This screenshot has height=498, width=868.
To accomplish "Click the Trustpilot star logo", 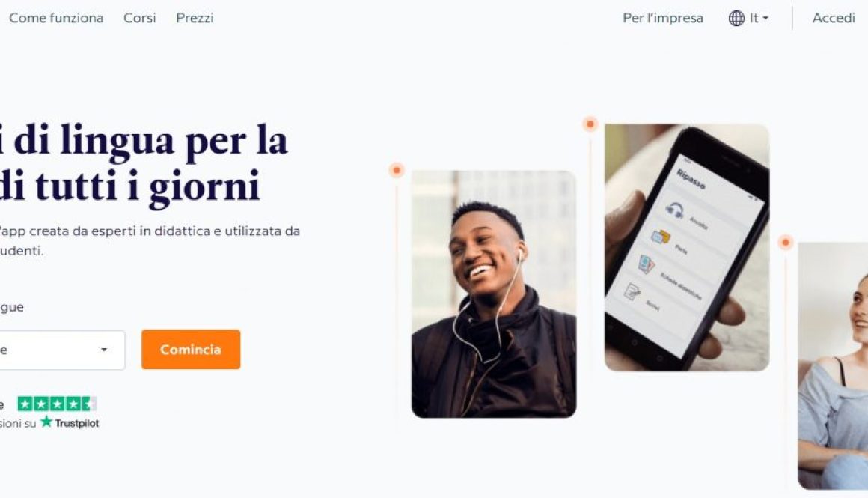I will pyautogui.click(x=46, y=422).
